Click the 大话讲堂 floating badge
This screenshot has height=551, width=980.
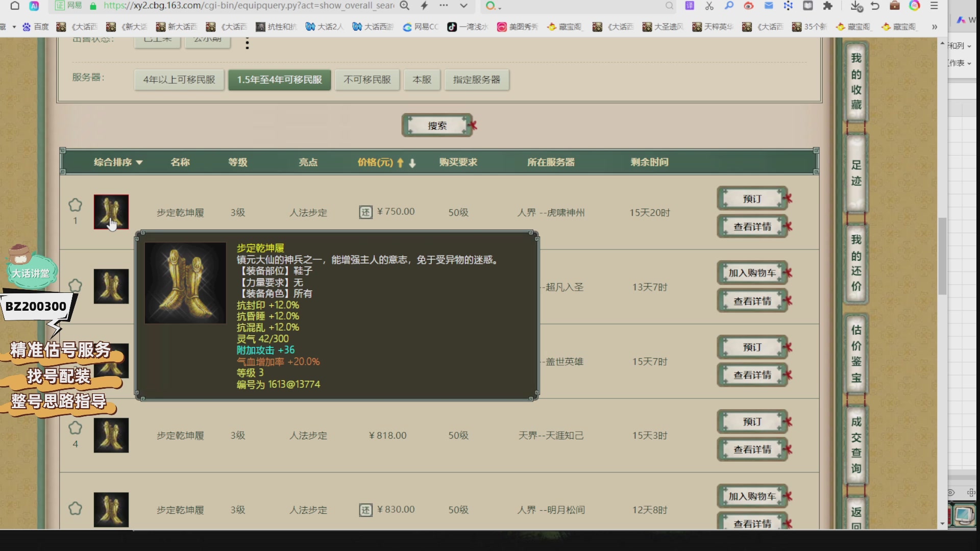point(31,267)
